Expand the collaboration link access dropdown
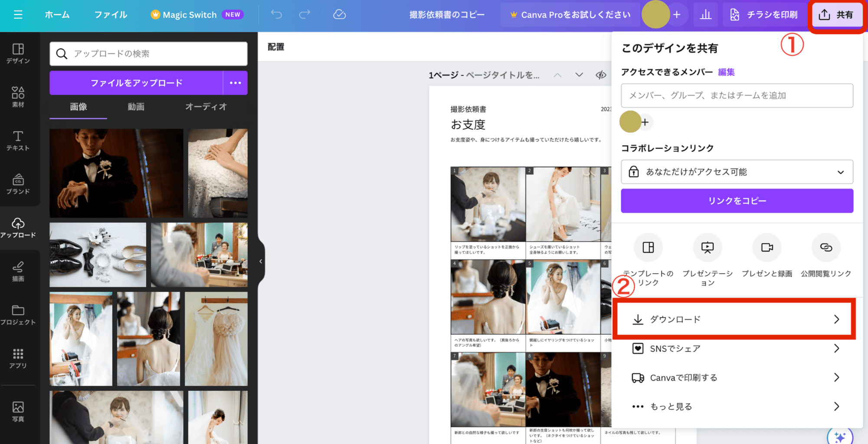This screenshot has width=868, height=444. pos(737,172)
